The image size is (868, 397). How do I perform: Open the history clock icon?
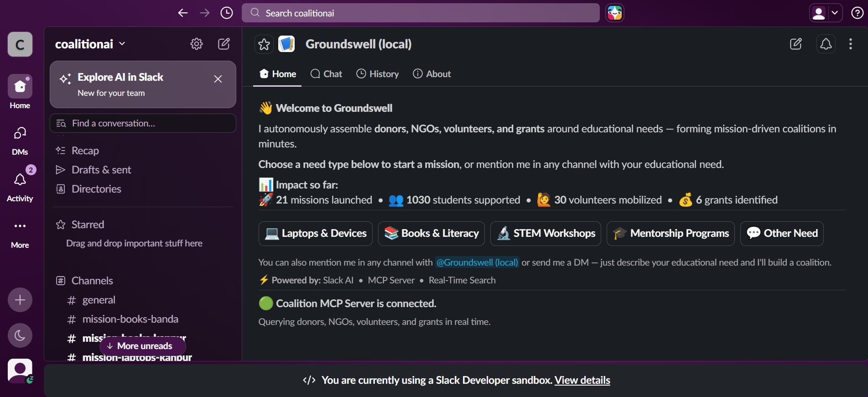click(x=227, y=13)
